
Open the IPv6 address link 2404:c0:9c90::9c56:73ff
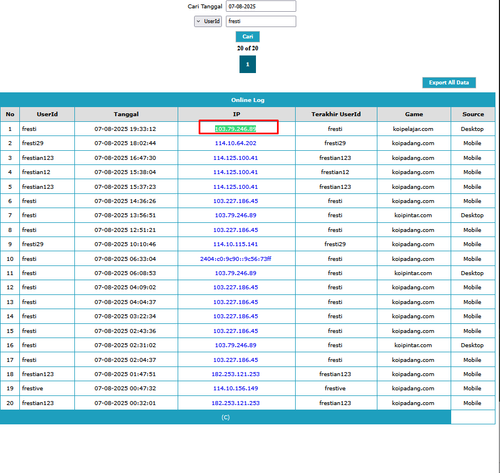click(236, 259)
